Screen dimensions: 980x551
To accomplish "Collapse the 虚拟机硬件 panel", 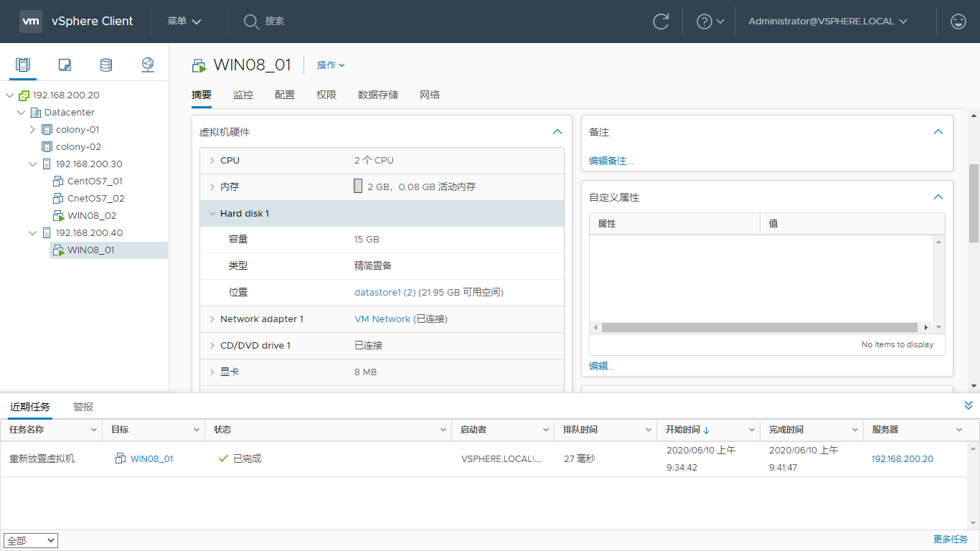I will click(x=557, y=132).
